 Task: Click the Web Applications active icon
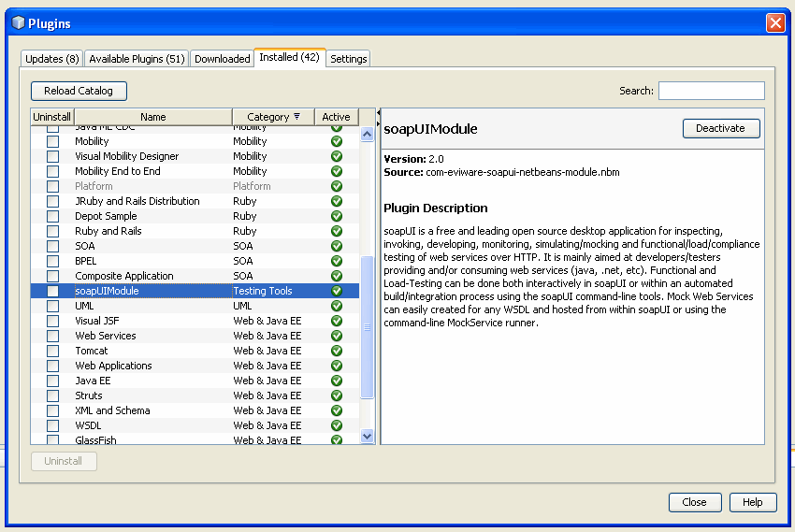(x=336, y=366)
